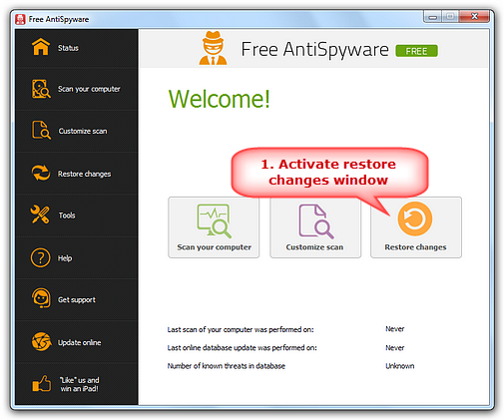Viewport: 504px width, 420px height.
Task: Click the Get support headset icon
Action: [41, 298]
